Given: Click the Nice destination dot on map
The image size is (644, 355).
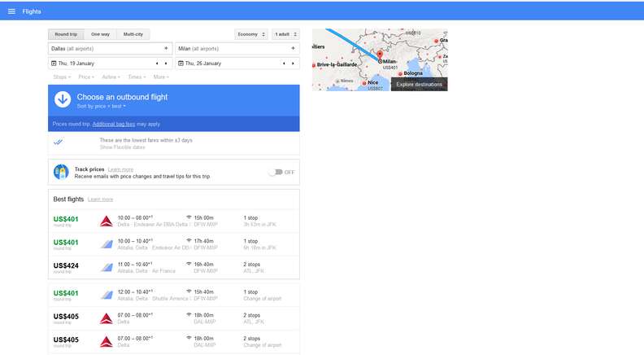Looking at the screenshot, I should click(x=364, y=83).
